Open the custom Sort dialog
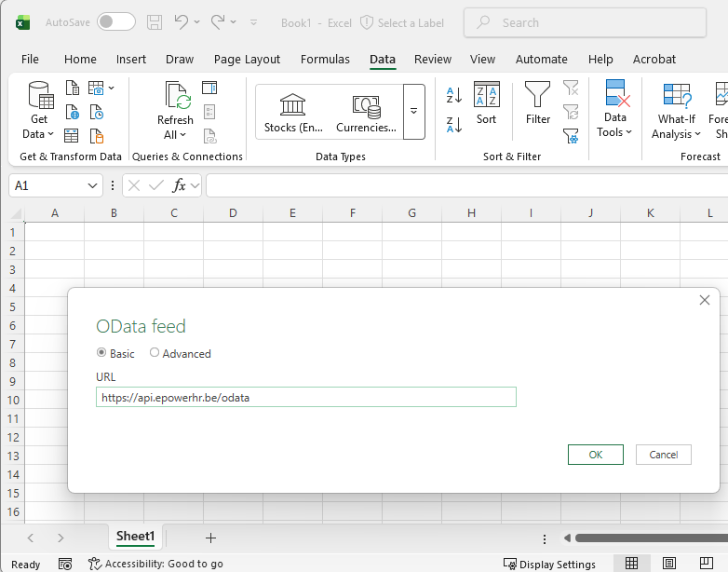This screenshot has width=728, height=572. pyautogui.click(x=486, y=102)
